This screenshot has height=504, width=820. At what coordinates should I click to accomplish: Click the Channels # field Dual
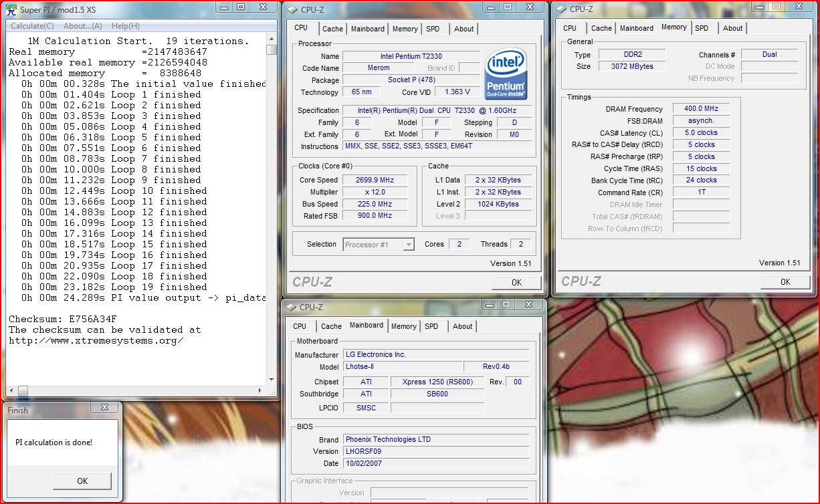769,54
